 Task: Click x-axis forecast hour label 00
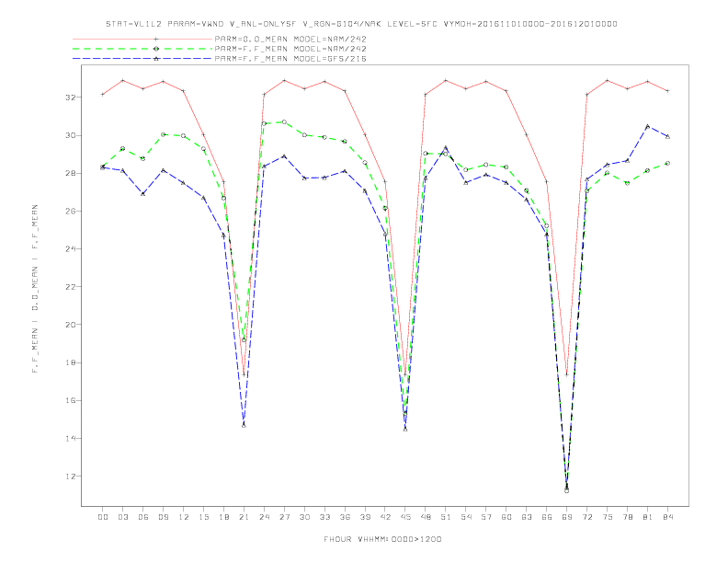(x=103, y=517)
